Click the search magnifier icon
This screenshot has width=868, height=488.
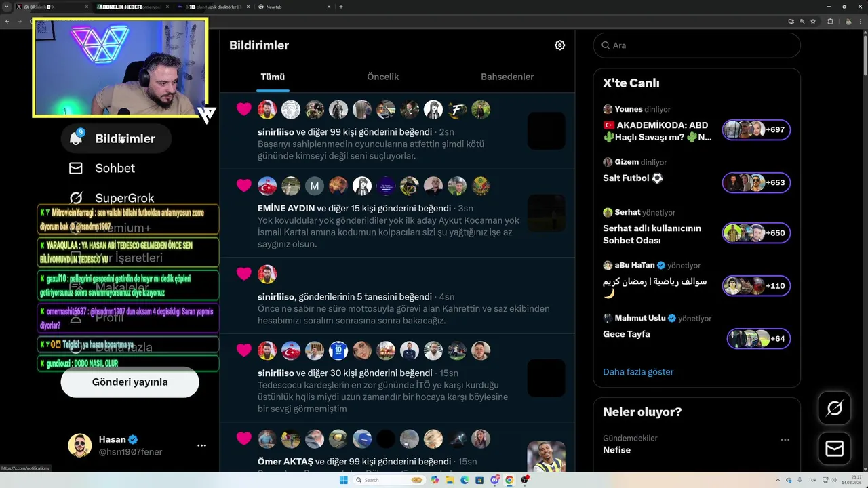pos(605,45)
